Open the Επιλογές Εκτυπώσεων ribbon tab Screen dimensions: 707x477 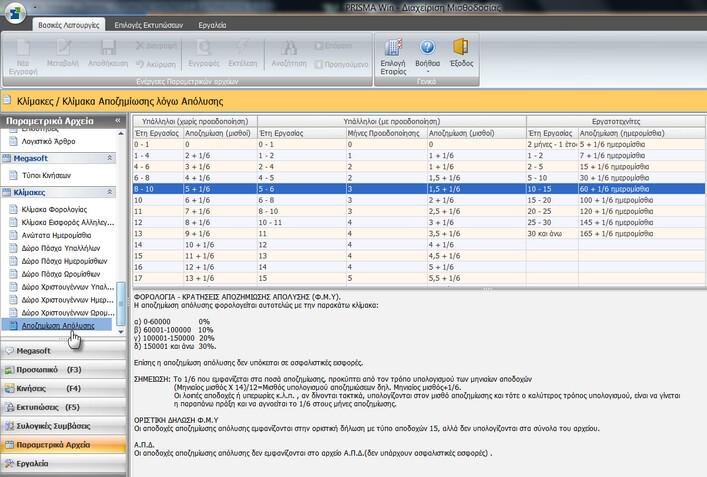click(149, 25)
